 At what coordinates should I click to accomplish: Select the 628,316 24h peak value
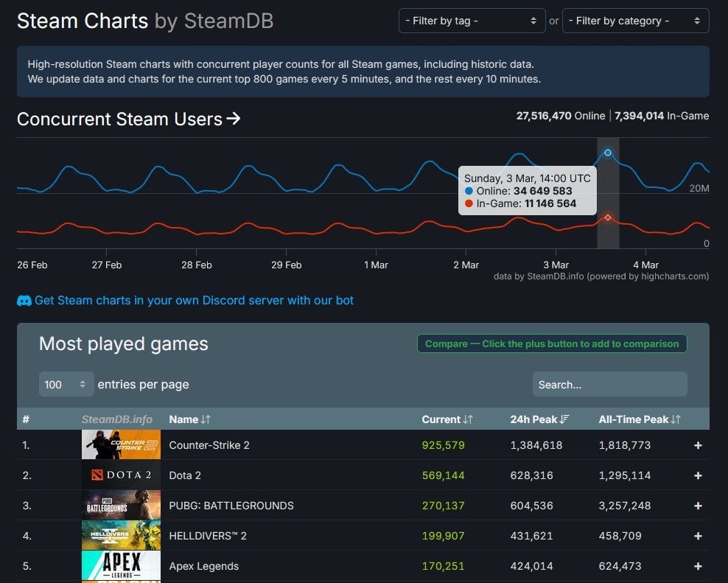pos(531,475)
